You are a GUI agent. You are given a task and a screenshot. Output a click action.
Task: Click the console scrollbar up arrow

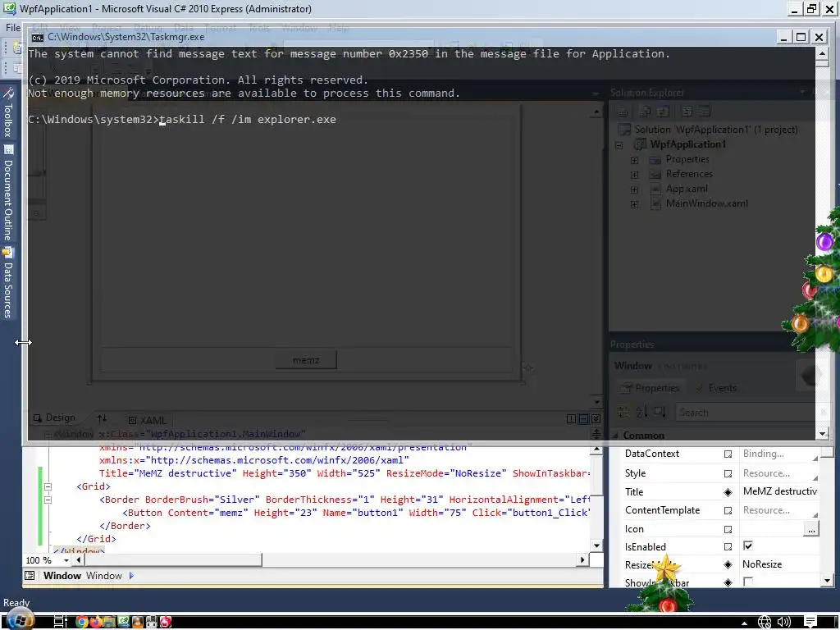click(x=822, y=53)
